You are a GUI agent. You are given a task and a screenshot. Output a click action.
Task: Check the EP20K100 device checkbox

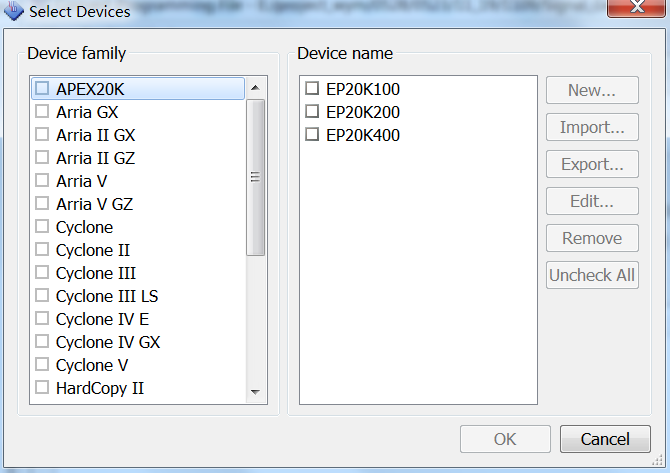[x=312, y=88]
